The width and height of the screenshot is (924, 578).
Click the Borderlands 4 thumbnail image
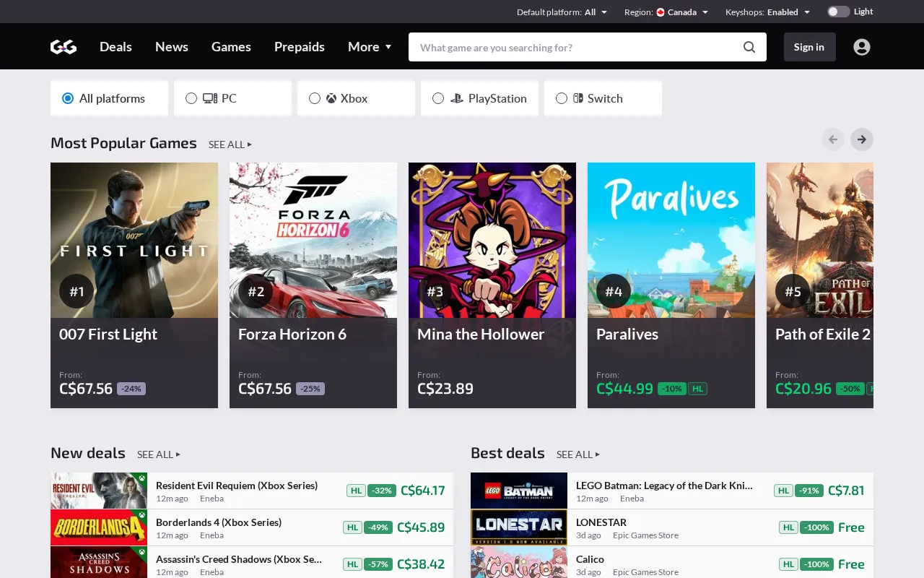[x=99, y=527]
